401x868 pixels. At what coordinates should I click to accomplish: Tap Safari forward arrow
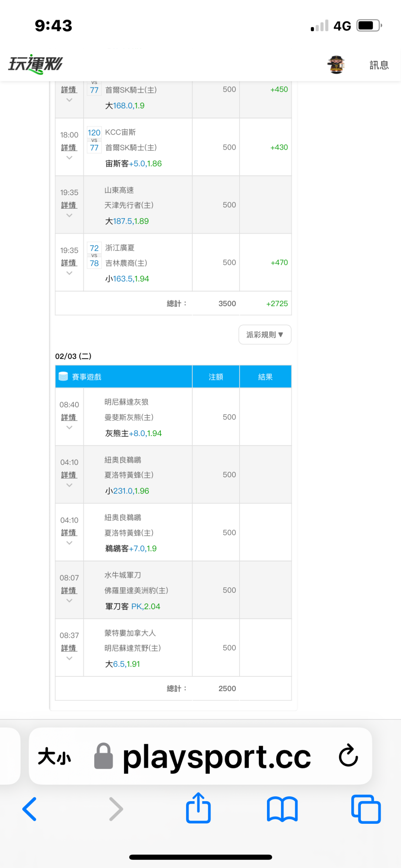point(116,809)
